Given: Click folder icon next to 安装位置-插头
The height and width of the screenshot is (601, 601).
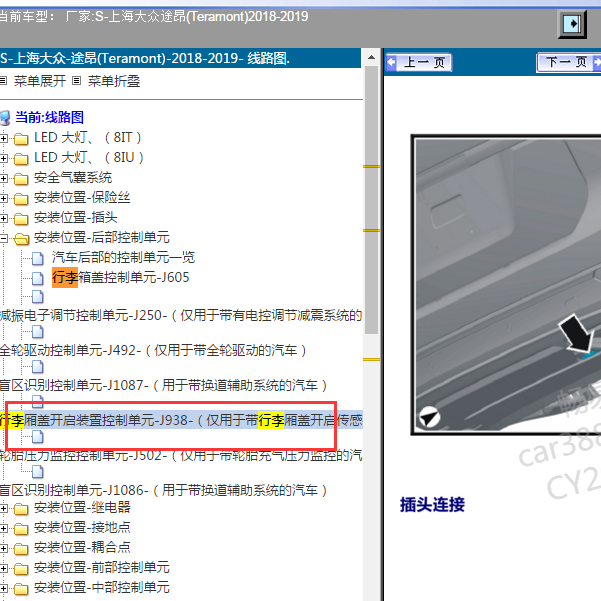Looking at the screenshot, I should pos(21,219).
